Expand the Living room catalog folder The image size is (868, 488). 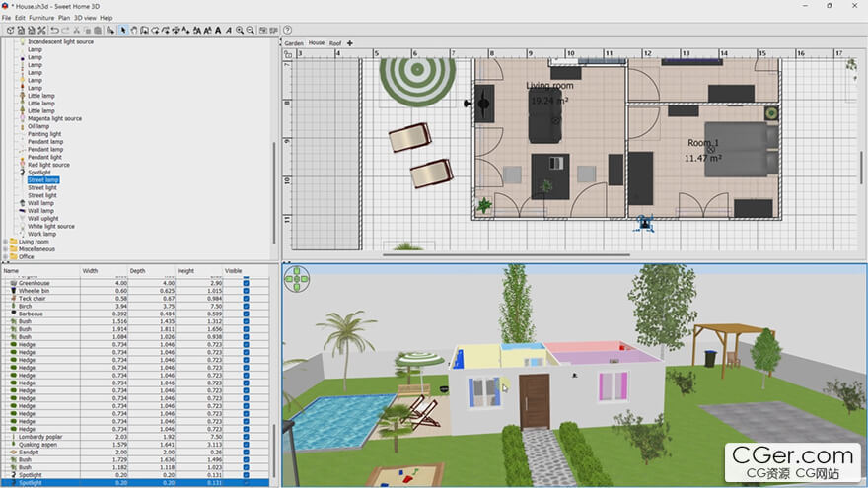[x=6, y=242]
